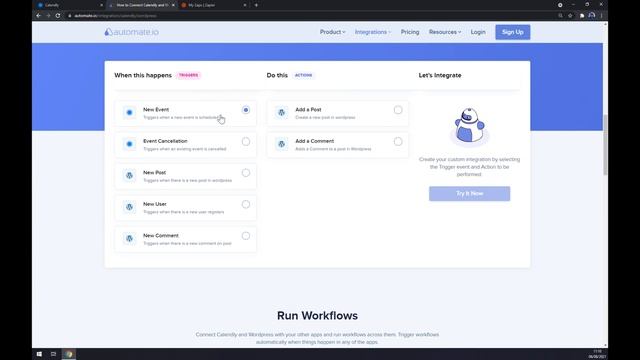Click the WordPress icon beside New Post
The height and width of the screenshot is (360, 640).
pyautogui.click(x=129, y=176)
